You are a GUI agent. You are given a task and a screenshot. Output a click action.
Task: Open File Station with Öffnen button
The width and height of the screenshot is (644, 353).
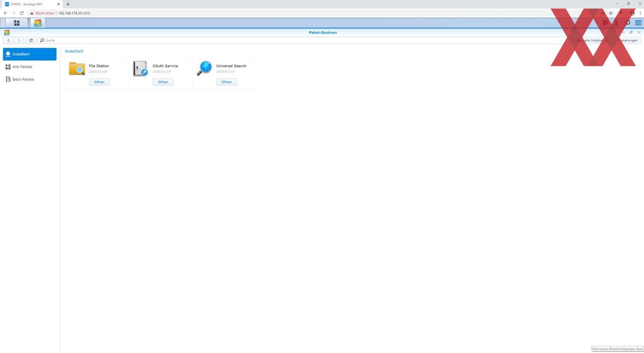pos(99,82)
